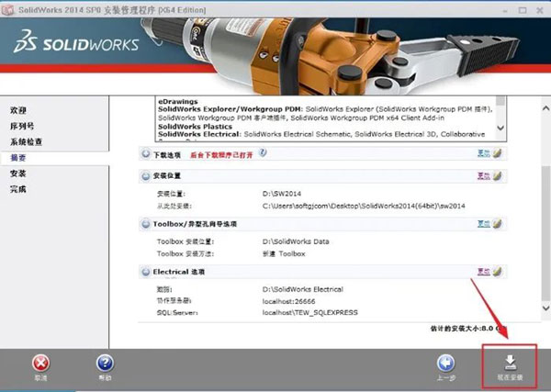Collapse the 安装位置 section
The height and width of the screenshot is (392, 551).
145,175
